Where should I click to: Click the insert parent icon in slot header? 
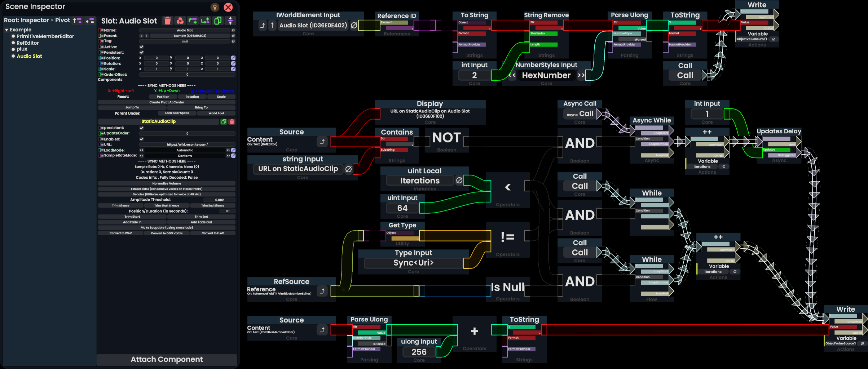(x=193, y=21)
